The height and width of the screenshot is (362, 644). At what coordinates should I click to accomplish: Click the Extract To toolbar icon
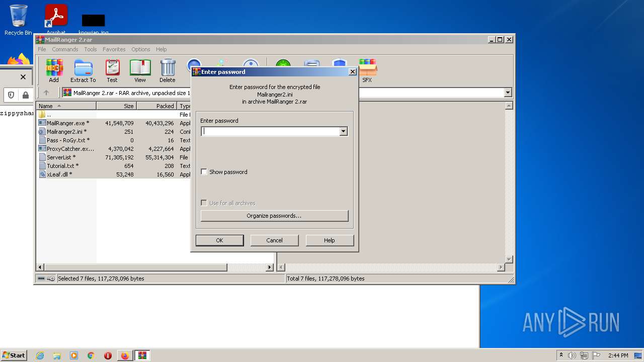pyautogui.click(x=83, y=70)
